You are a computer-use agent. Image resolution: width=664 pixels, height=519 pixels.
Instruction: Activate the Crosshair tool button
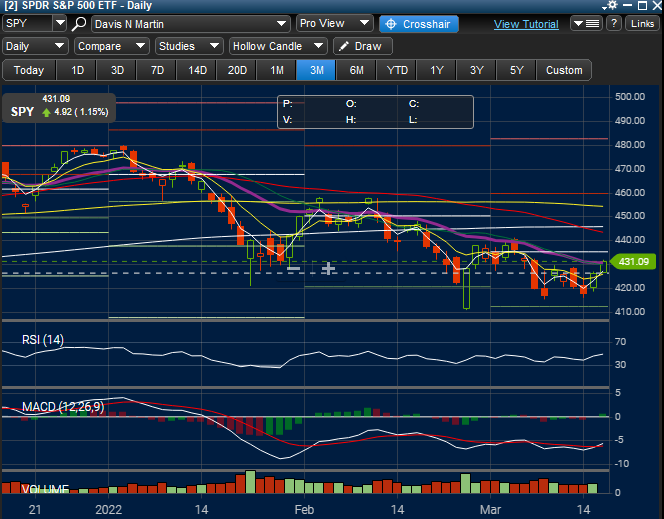(419, 24)
